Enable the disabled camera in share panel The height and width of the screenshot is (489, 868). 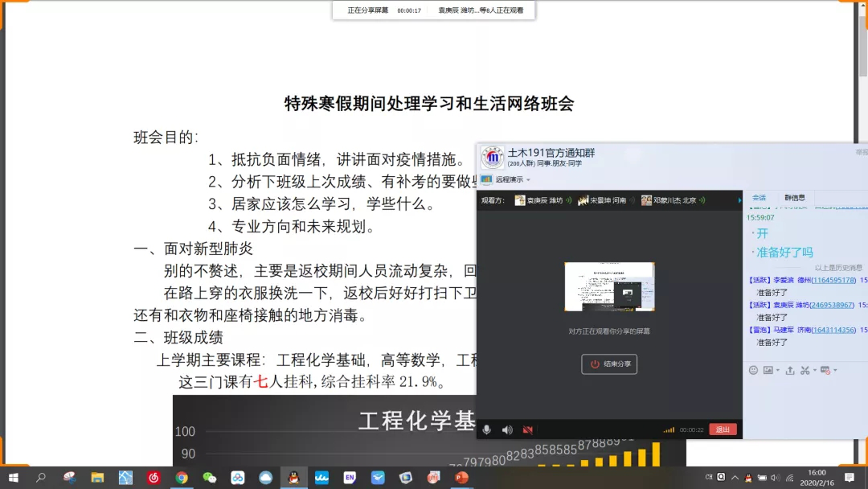pos(528,429)
